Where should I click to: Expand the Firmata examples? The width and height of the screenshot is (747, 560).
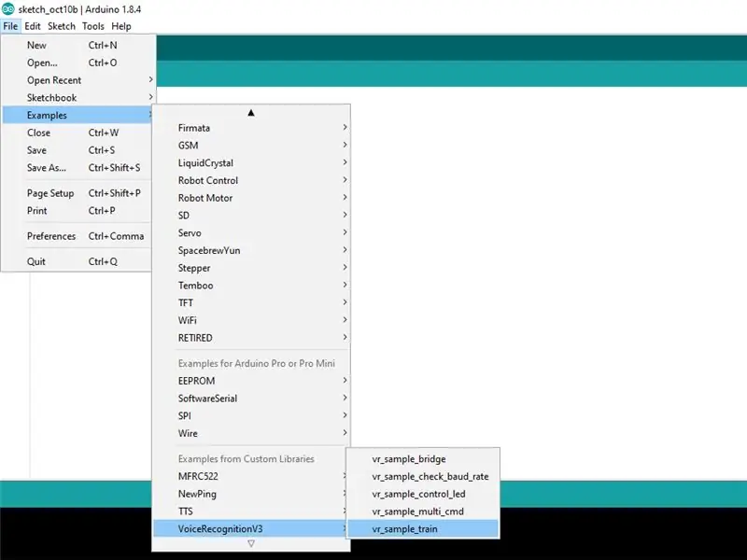(251, 128)
